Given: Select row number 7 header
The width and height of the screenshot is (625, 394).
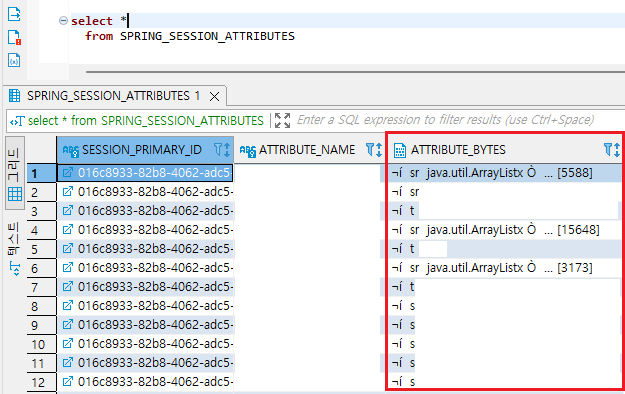Looking at the screenshot, I should click(x=41, y=287).
